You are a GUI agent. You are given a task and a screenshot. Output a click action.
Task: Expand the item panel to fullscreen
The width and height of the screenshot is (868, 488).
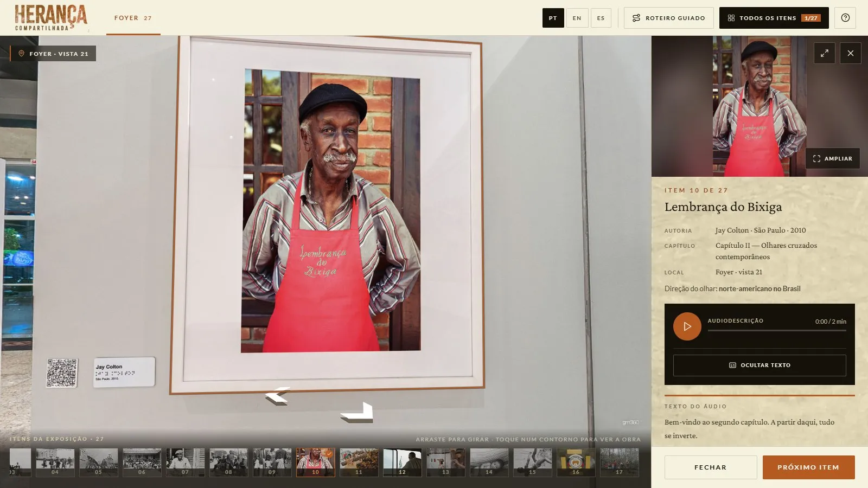pyautogui.click(x=824, y=53)
